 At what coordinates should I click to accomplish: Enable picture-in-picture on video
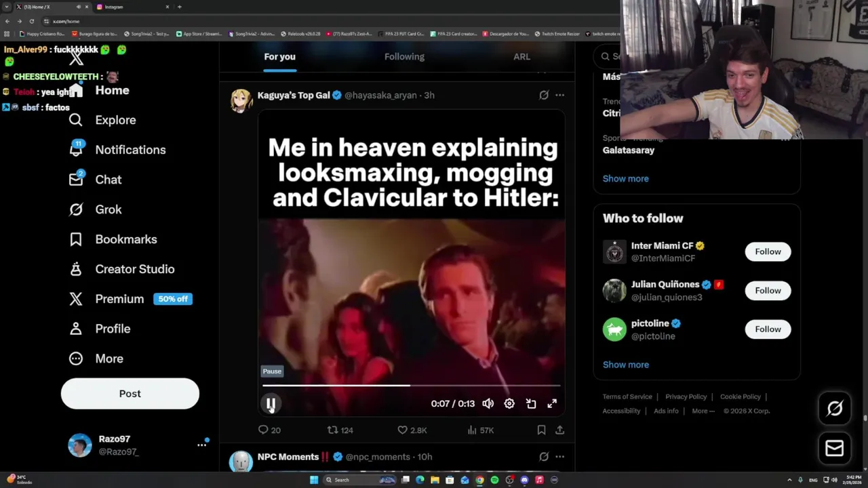(531, 403)
